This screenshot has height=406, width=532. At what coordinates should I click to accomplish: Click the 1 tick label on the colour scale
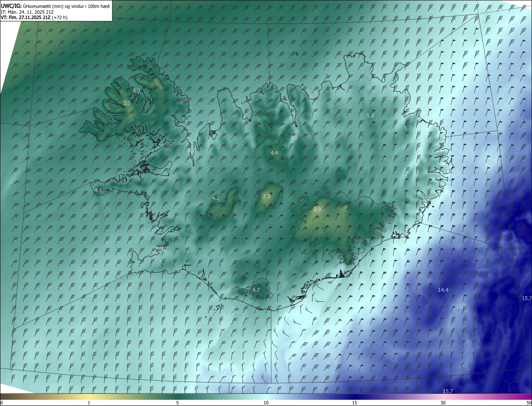89,403
